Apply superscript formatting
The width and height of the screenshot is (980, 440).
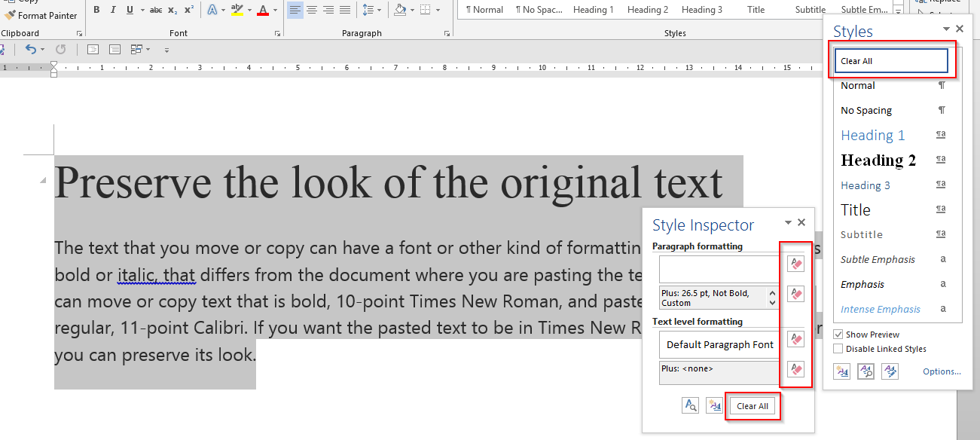pyautogui.click(x=189, y=10)
